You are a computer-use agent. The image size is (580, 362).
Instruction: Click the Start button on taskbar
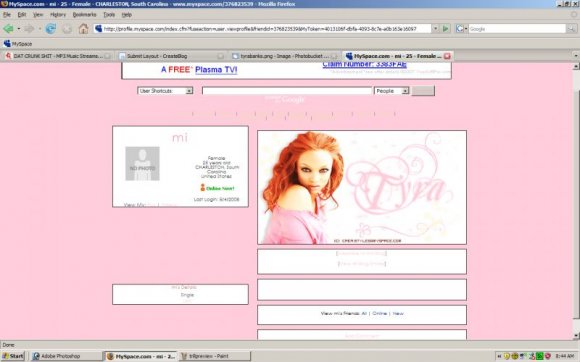pos(13,356)
